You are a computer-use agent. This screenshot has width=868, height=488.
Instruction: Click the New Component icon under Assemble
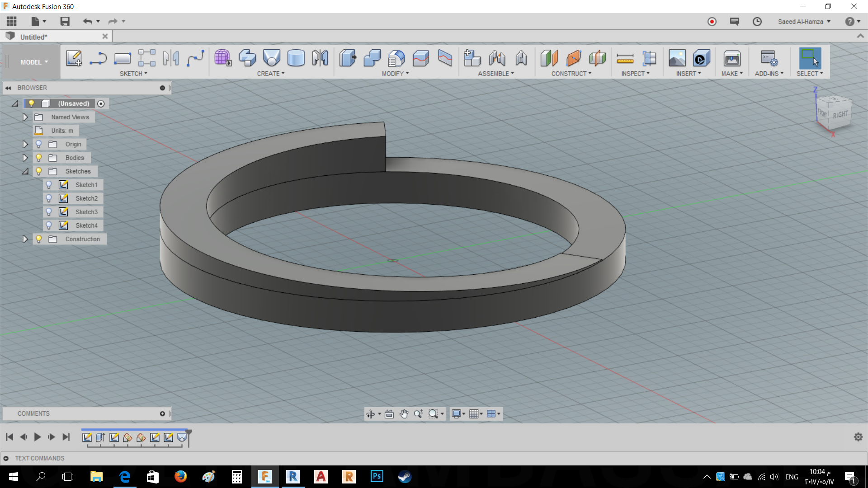[472, 59]
